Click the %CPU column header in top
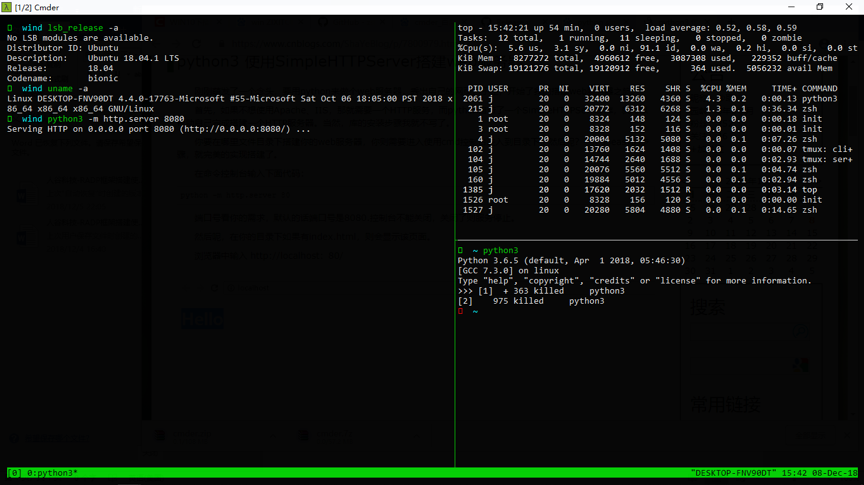864x485 pixels. pyautogui.click(x=712, y=88)
